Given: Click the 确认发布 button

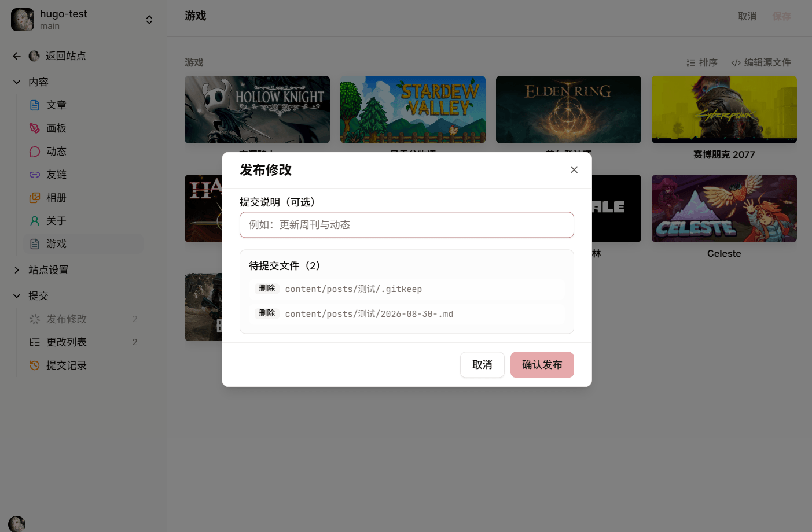Looking at the screenshot, I should click(542, 365).
